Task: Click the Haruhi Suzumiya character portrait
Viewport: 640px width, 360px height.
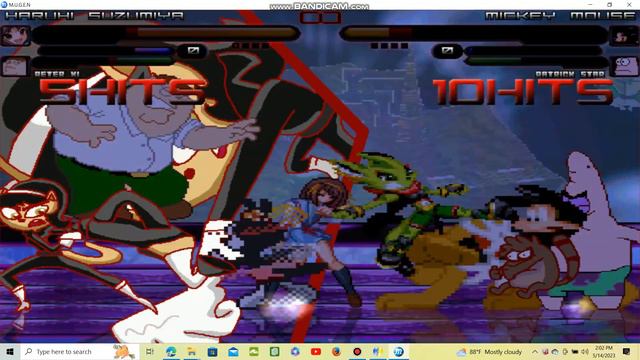Action: 15,36
